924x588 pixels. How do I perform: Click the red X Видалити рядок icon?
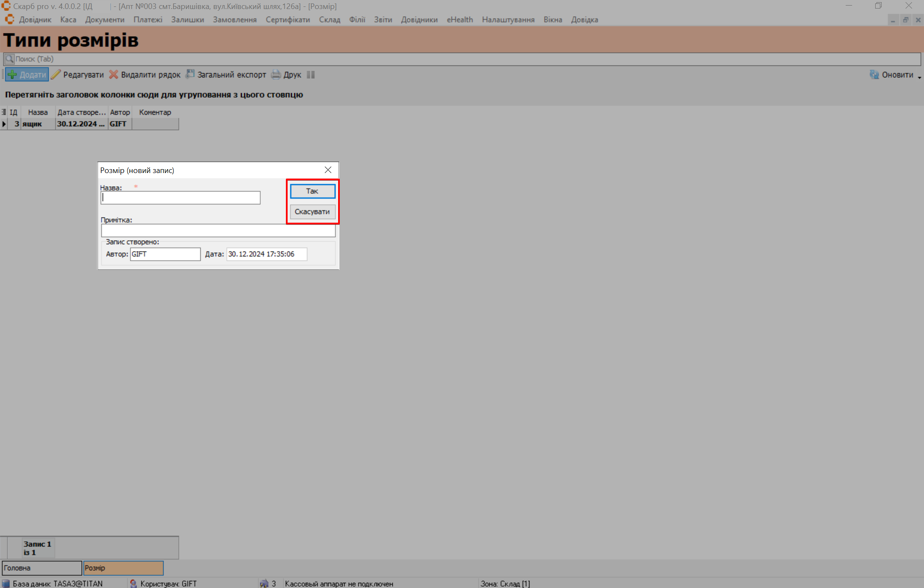(113, 75)
